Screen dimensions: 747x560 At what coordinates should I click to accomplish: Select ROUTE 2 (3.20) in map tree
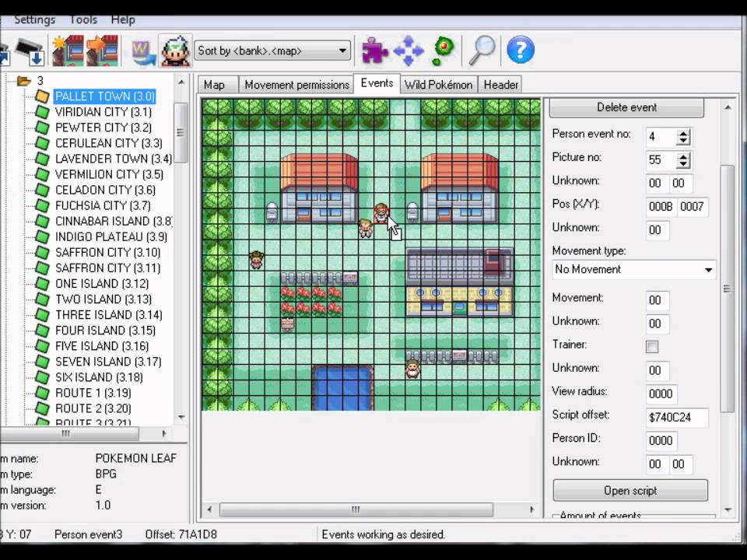[93, 408]
